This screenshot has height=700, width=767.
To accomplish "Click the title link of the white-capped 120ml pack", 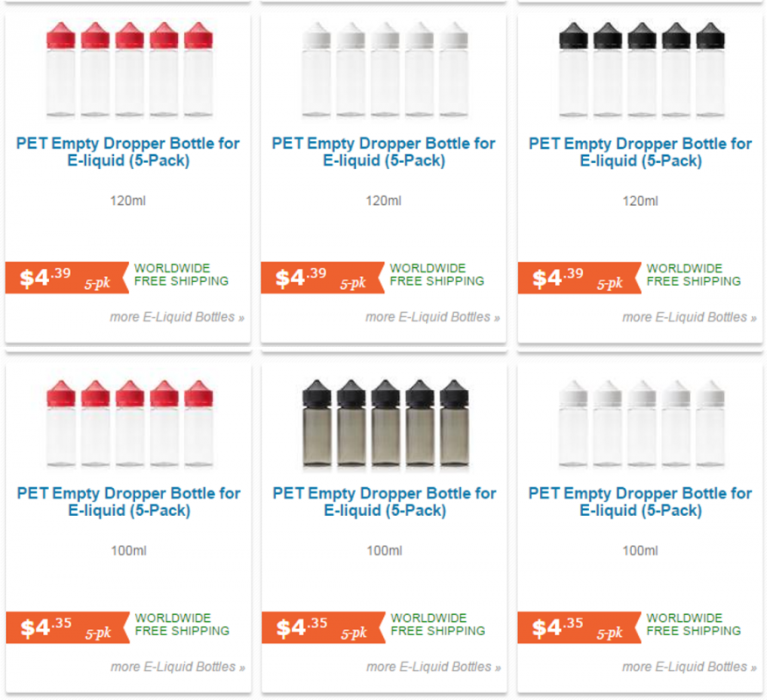I will (x=384, y=152).
